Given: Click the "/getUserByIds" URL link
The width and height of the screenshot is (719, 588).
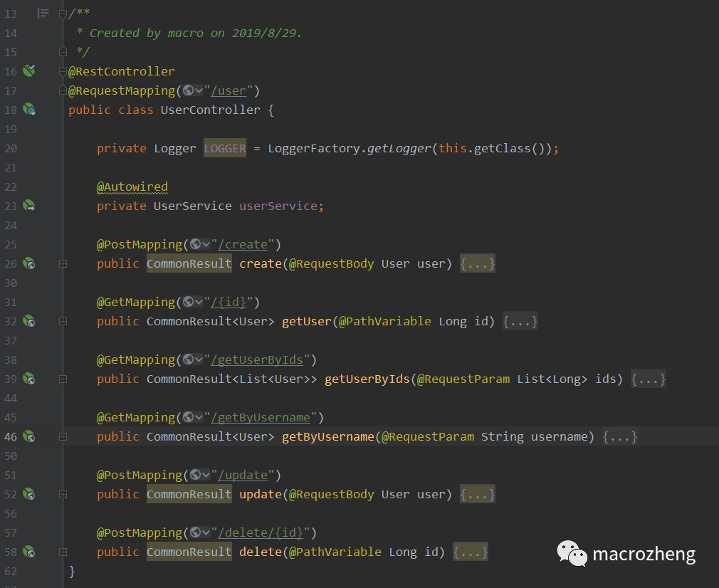Looking at the screenshot, I should (257, 360).
